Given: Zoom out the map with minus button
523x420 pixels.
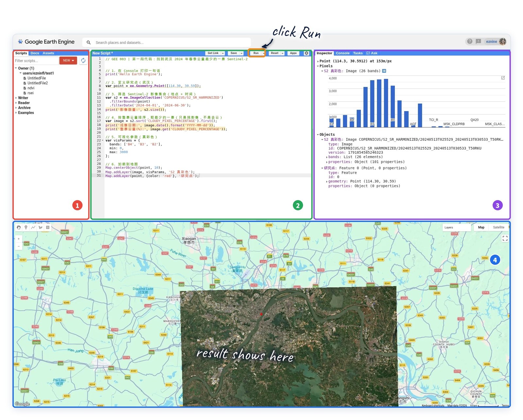Looking at the screenshot, I should pos(19,246).
